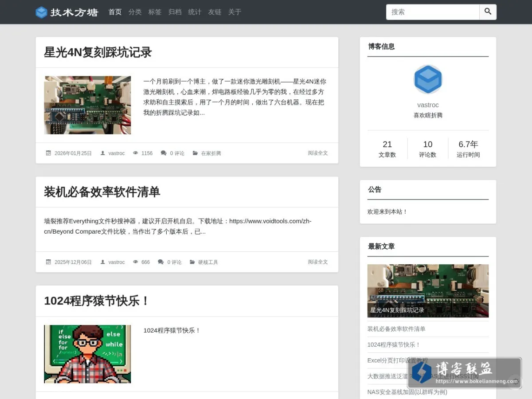532x399 pixels.
Task: Click pixel-art programmer thumbnail of 1024 post
Action: pos(87,354)
